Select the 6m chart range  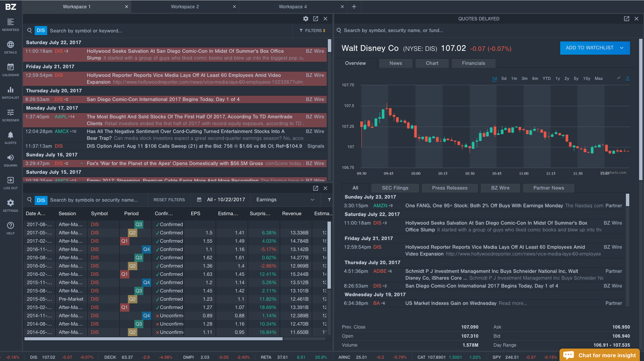(535, 78)
